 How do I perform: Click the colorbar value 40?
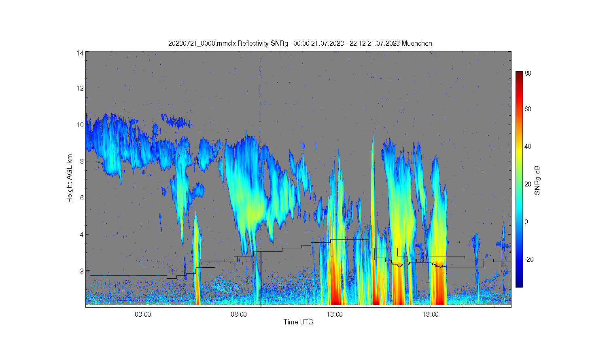tap(528, 147)
